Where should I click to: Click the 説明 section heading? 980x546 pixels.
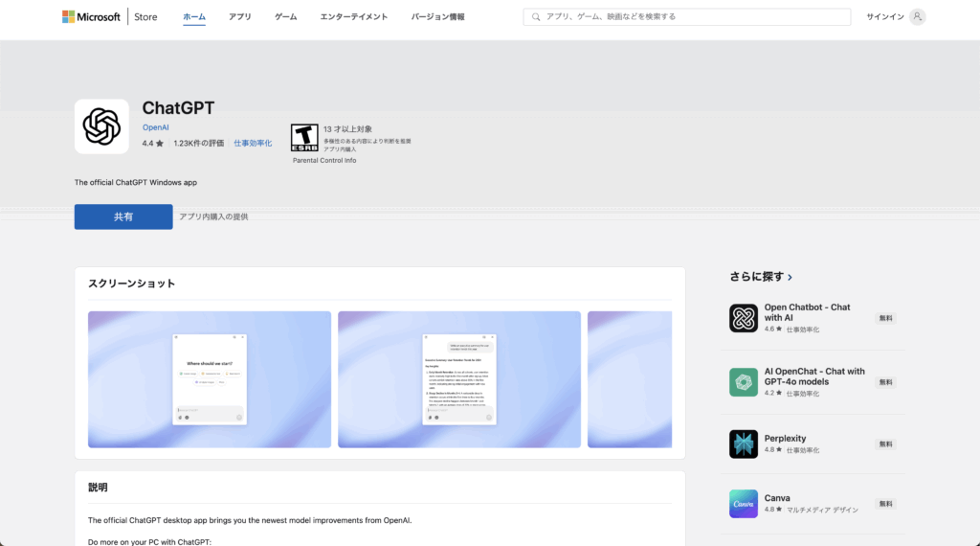[98, 488]
